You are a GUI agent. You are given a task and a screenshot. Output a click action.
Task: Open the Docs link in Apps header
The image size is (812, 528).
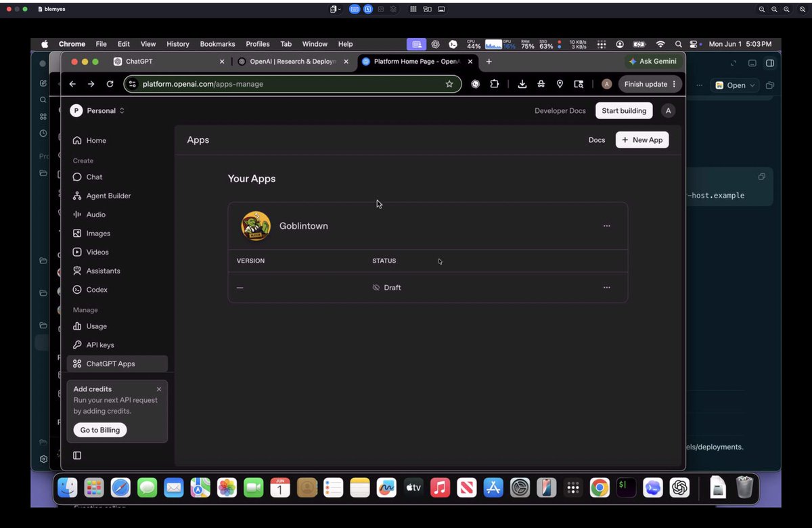pyautogui.click(x=597, y=140)
